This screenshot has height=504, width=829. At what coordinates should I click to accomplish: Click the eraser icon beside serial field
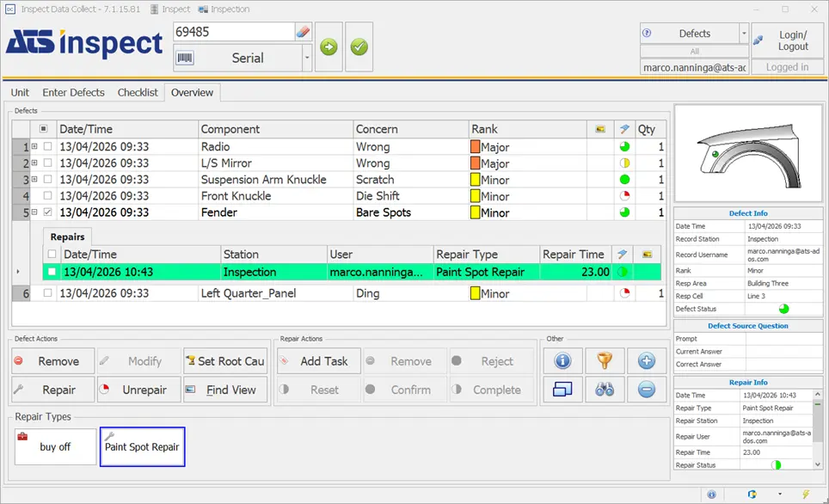coord(303,32)
